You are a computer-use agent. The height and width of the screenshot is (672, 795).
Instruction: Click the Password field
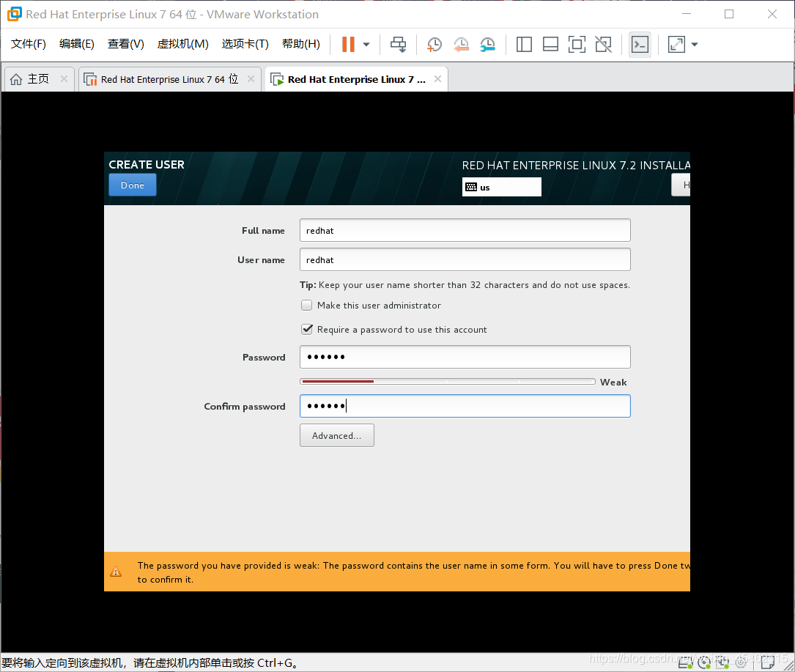pyautogui.click(x=465, y=357)
